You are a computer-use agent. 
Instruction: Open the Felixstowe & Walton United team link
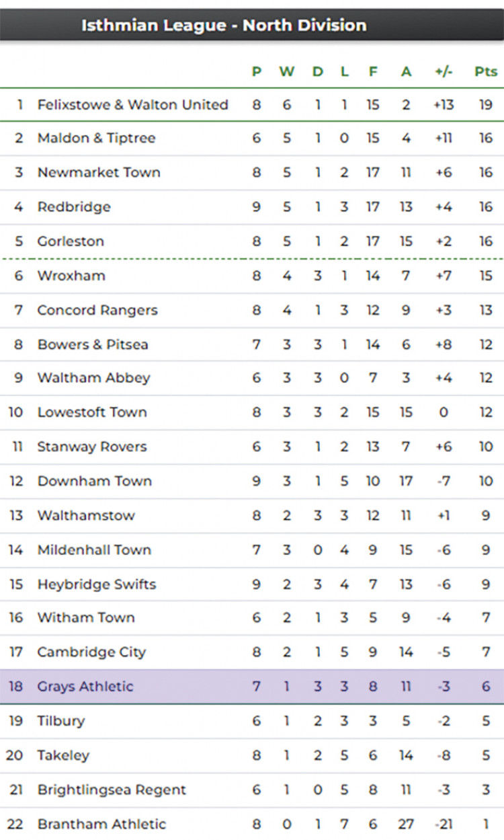tap(132, 104)
